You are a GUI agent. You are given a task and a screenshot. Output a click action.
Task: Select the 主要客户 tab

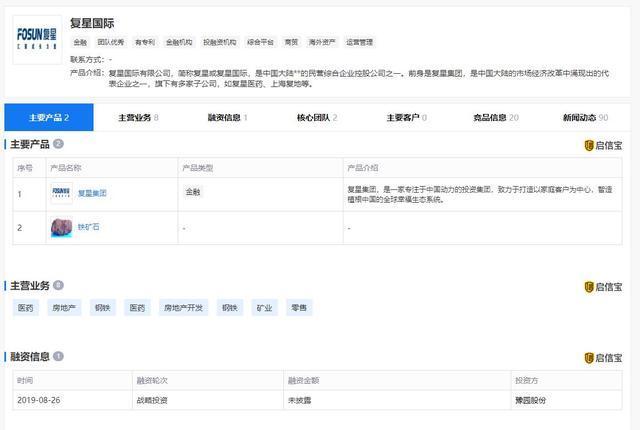tap(407, 117)
